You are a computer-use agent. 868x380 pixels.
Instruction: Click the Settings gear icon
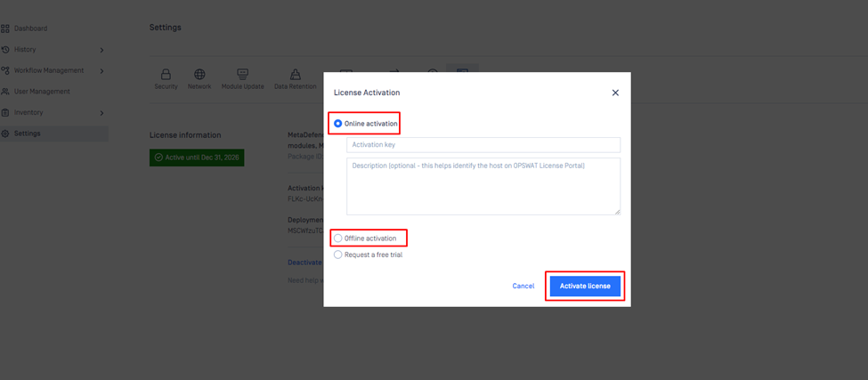tap(5, 133)
